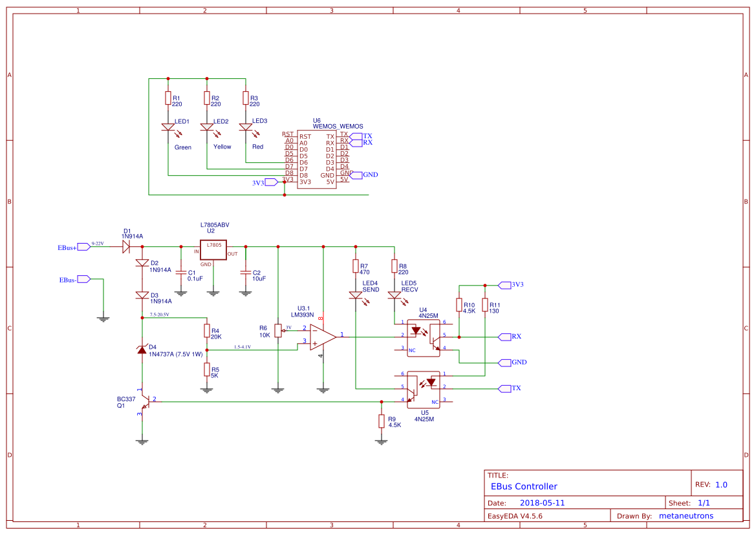
Task: Click the TX net flag beside the WEMOS module
Action: tap(355, 136)
